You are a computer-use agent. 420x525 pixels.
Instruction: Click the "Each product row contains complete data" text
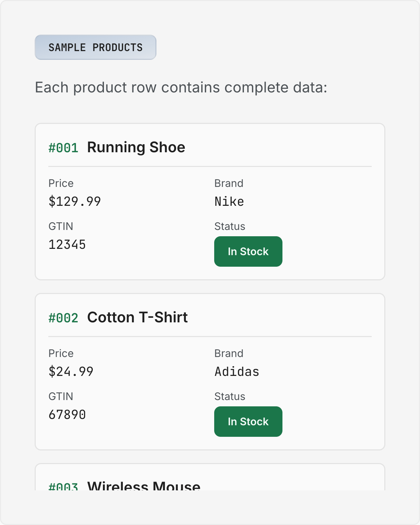click(181, 87)
